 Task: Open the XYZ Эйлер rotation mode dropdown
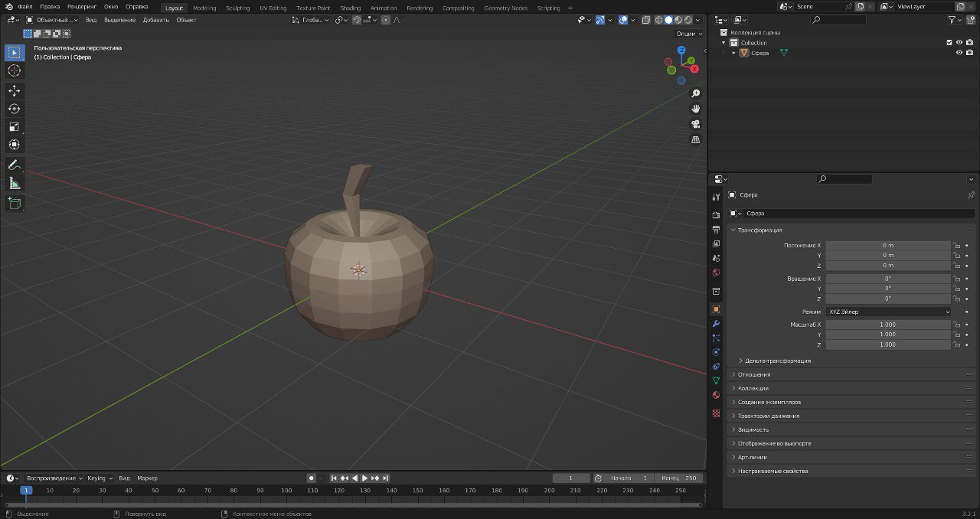tap(888, 312)
